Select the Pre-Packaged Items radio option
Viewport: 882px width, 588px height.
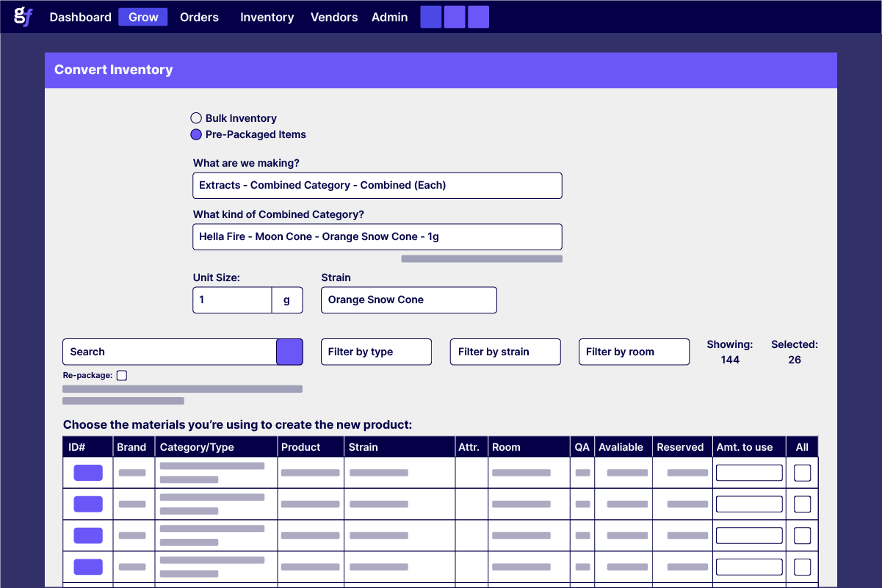[x=196, y=134]
